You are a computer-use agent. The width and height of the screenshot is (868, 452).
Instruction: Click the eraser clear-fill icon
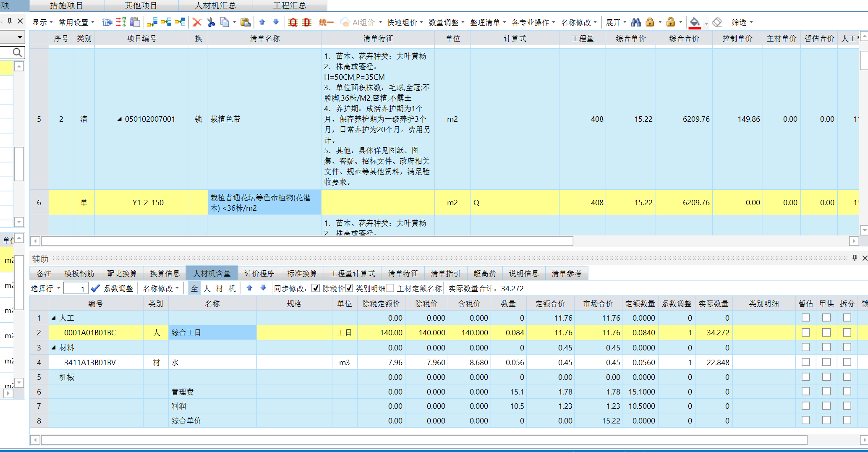pos(717,22)
